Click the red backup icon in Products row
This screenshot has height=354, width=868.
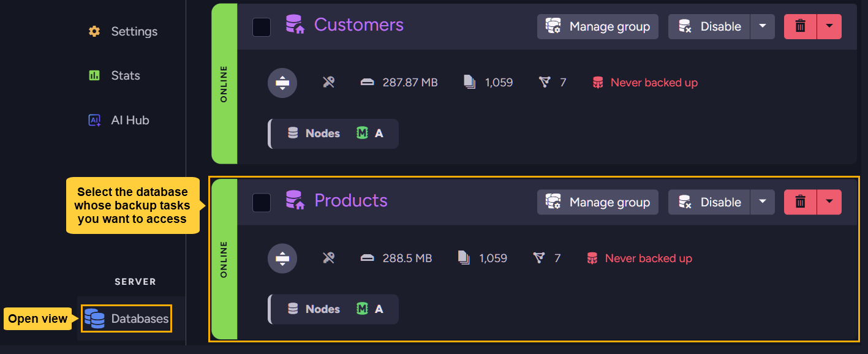point(593,258)
